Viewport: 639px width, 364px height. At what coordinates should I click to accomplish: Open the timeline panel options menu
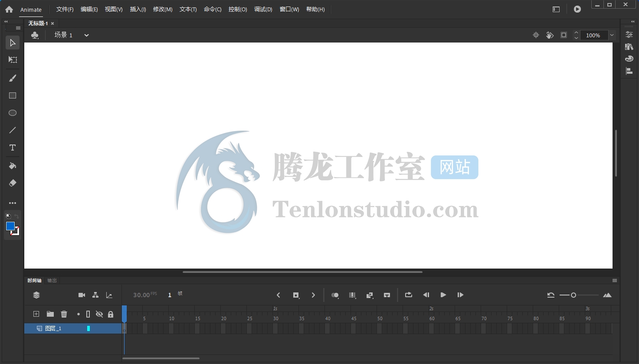614,281
